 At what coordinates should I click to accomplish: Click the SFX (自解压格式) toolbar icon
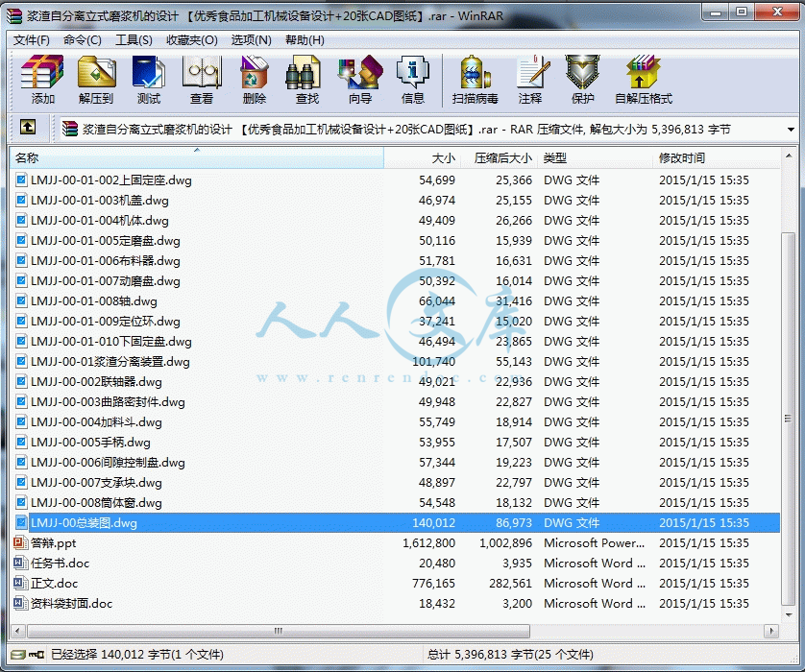coord(644,72)
